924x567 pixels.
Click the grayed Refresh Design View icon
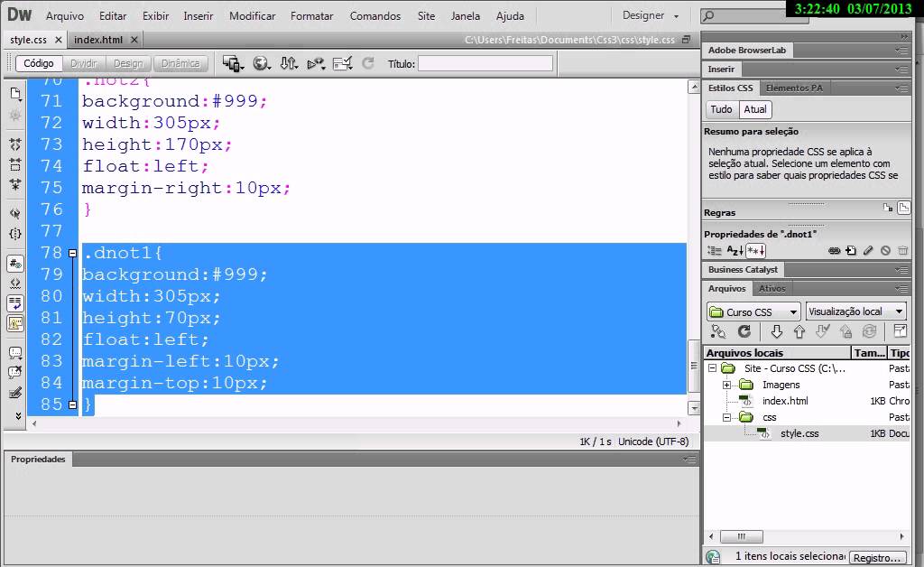tap(368, 63)
